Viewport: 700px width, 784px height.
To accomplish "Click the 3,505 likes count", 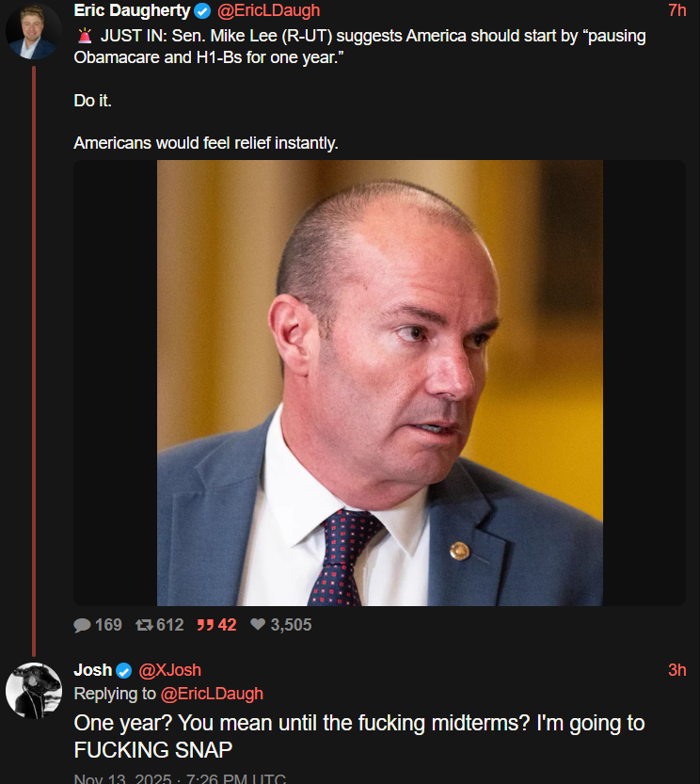I will (x=291, y=625).
